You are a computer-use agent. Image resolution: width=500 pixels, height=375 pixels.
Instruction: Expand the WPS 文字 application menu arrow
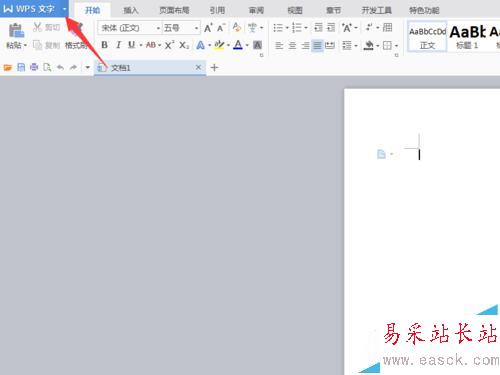pos(64,9)
